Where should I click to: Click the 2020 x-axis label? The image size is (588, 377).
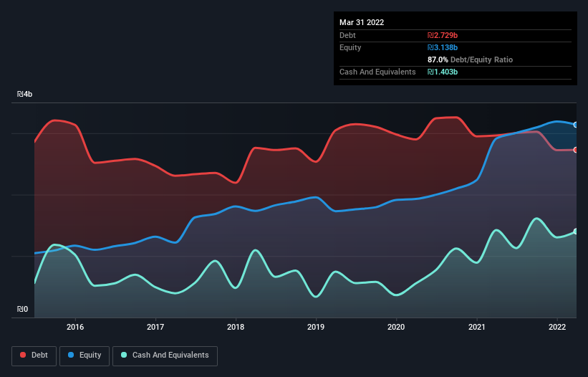(x=396, y=327)
